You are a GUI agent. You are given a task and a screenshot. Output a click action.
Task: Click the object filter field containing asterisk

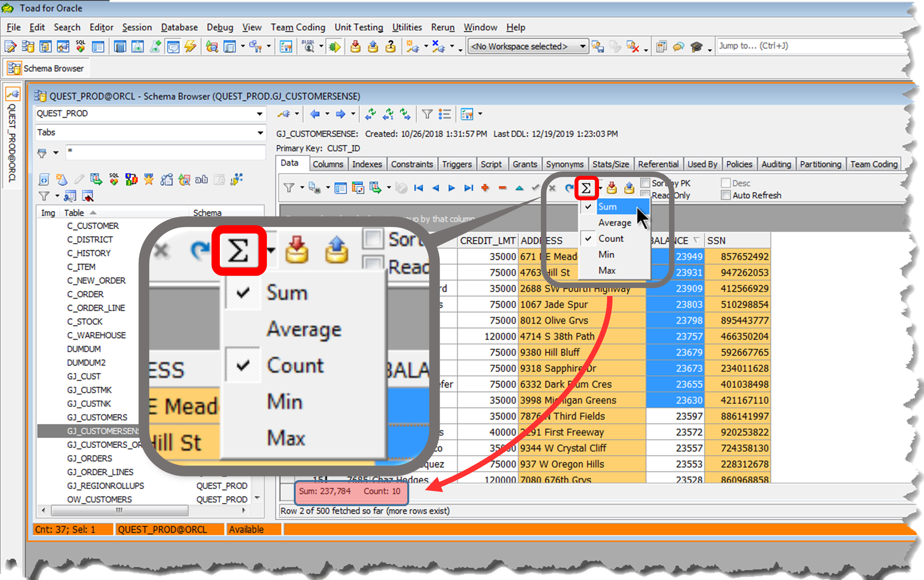[165, 152]
